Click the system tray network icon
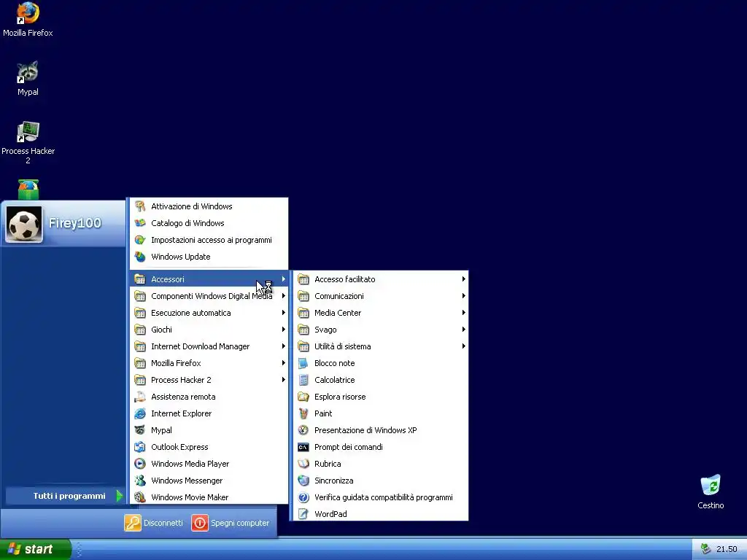 click(705, 549)
